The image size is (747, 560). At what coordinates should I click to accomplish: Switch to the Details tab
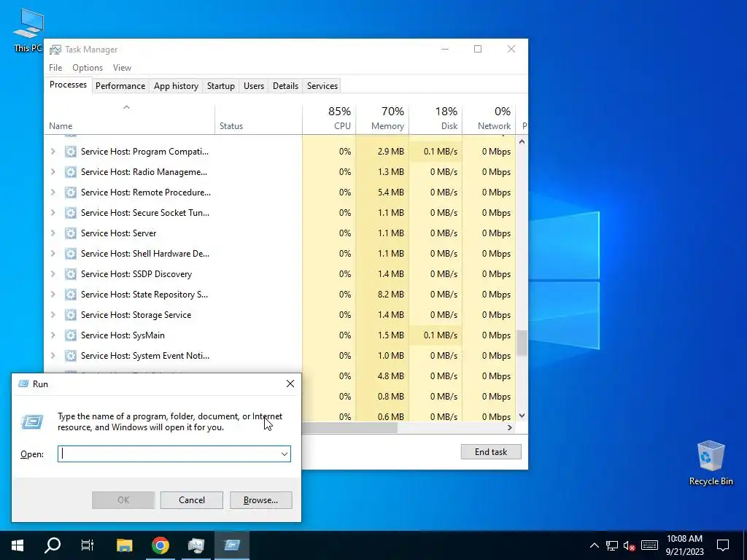(285, 86)
